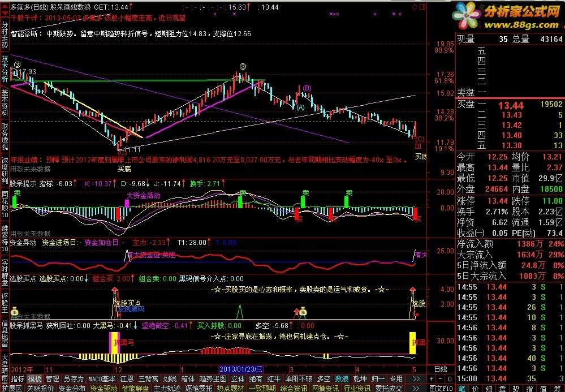This screenshot has width=565, height=392.
Task: Click the diamond icon above the chart
Action: [415, 7]
